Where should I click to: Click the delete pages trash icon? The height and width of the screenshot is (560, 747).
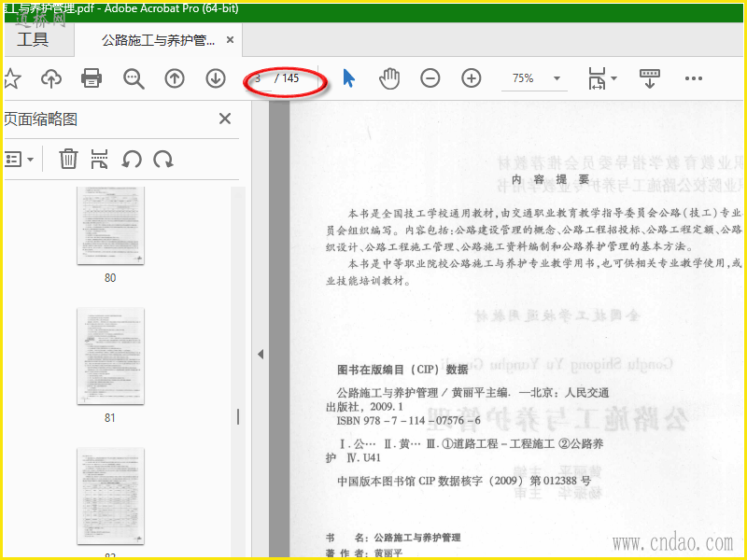pos(68,159)
